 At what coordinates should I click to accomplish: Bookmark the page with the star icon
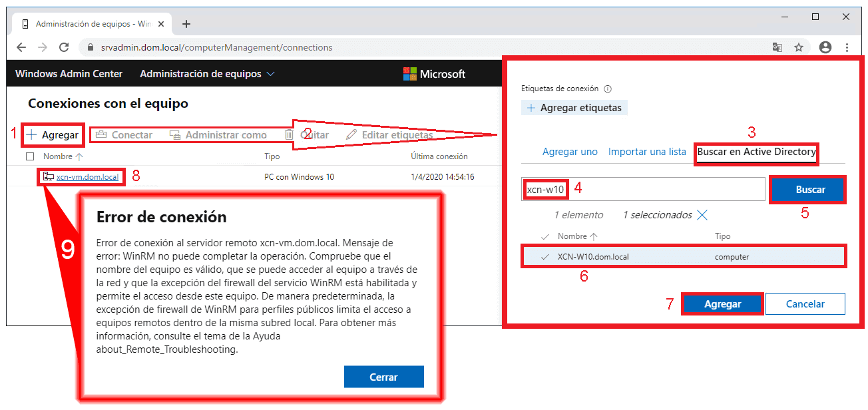(x=798, y=47)
